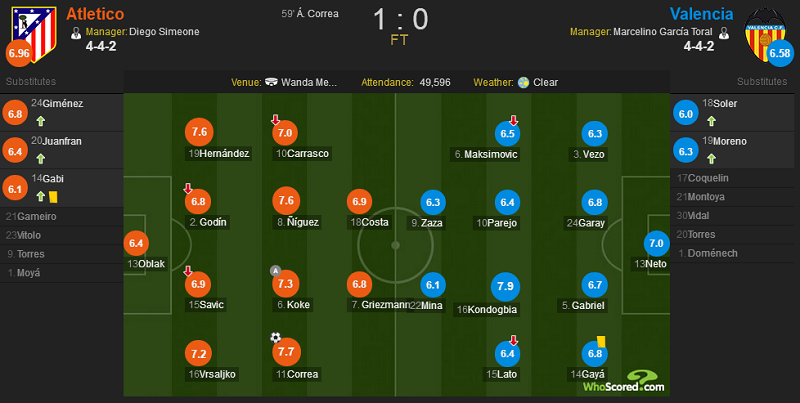Click the green sub-in arrow under Giménez

click(41, 121)
